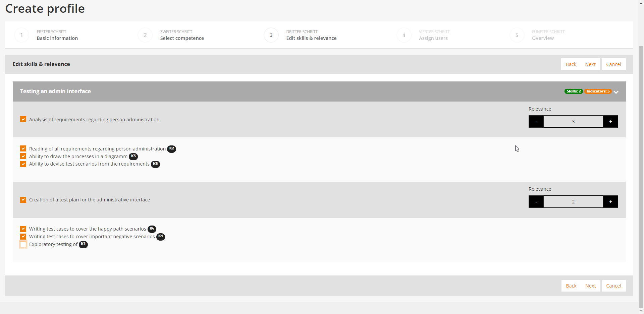Collapse the Testing an admin interface section
Image resolution: width=644 pixels, height=314 pixels.
click(x=616, y=92)
